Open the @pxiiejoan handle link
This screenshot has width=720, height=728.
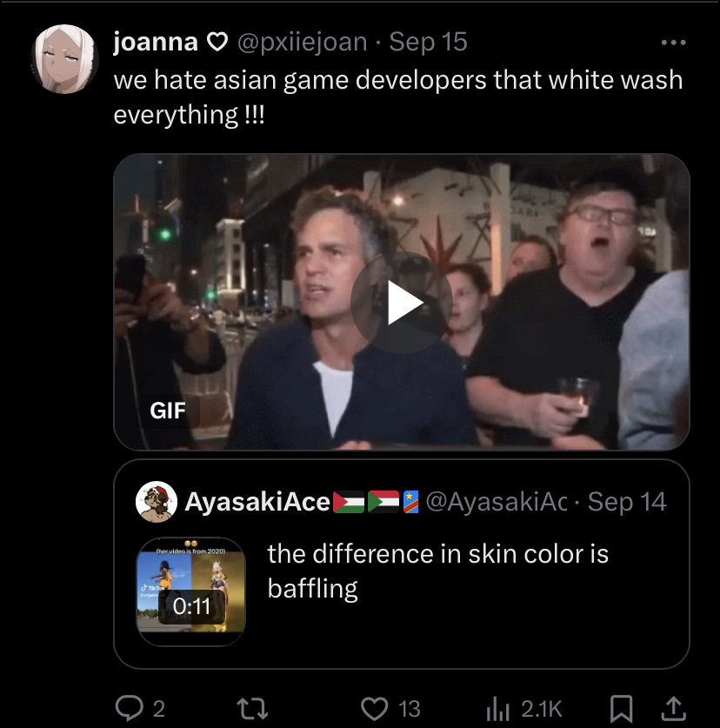[x=302, y=41]
